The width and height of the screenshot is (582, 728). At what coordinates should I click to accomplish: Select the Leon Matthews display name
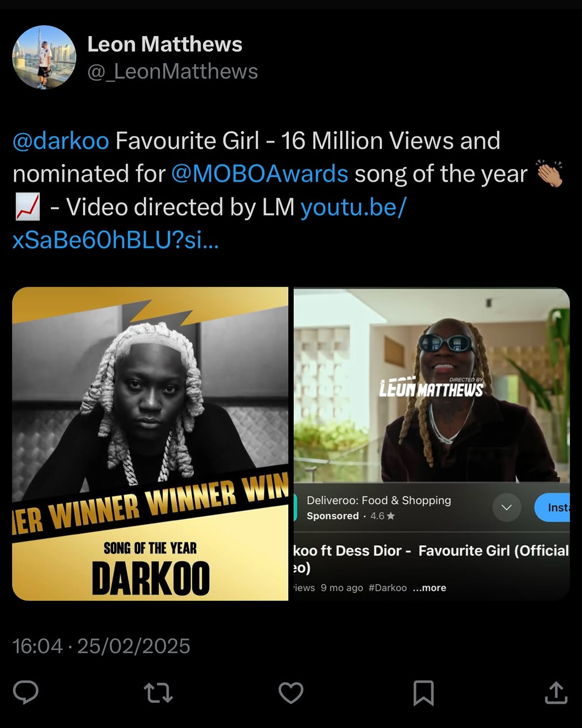pos(165,44)
